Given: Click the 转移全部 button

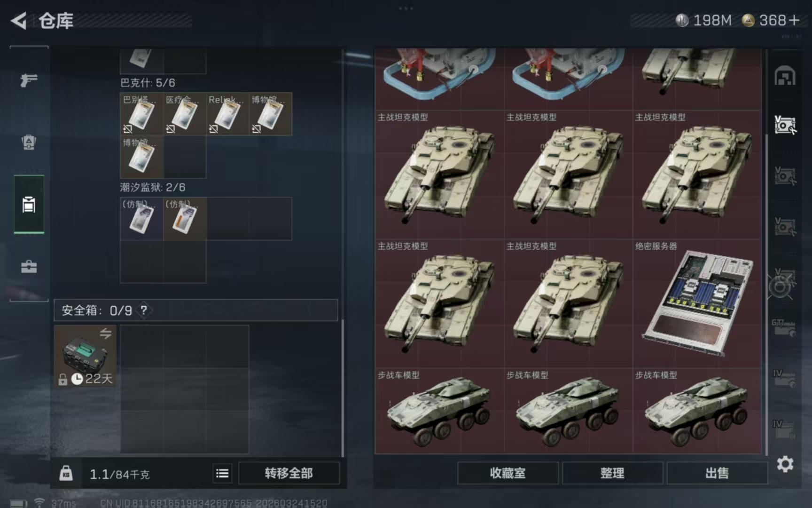Looking at the screenshot, I should coord(289,473).
